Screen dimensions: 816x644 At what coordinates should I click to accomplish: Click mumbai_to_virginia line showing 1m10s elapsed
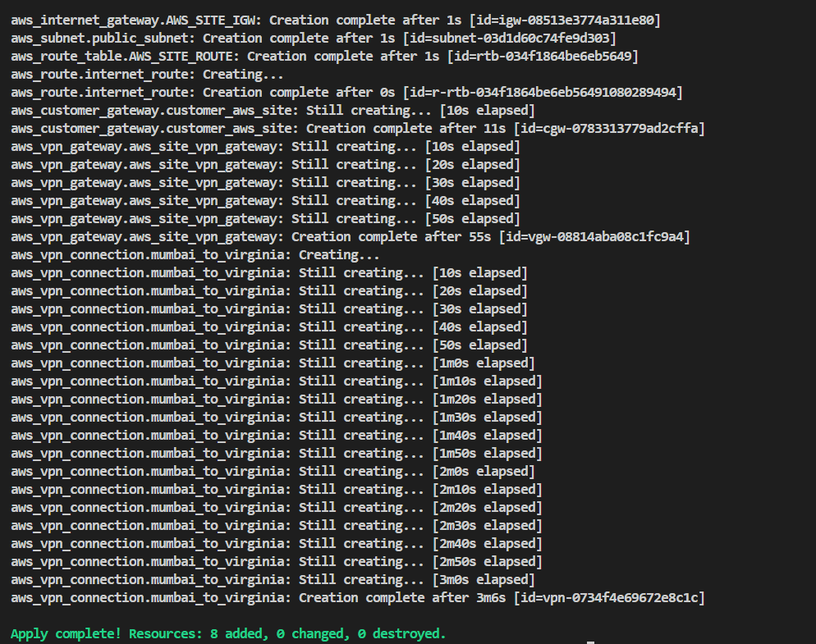(277, 381)
